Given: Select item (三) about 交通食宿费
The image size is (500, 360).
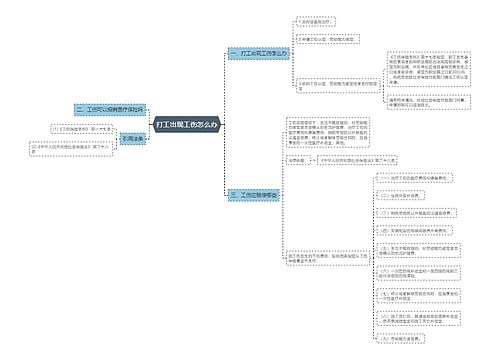Looking at the screenshot, I should click(x=416, y=213).
